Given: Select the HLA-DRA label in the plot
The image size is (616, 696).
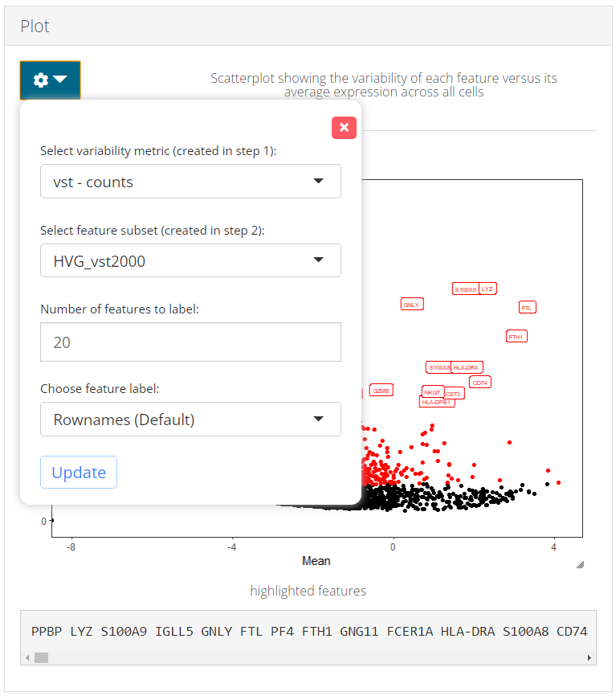Looking at the screenshot, I should coord(467,367).
